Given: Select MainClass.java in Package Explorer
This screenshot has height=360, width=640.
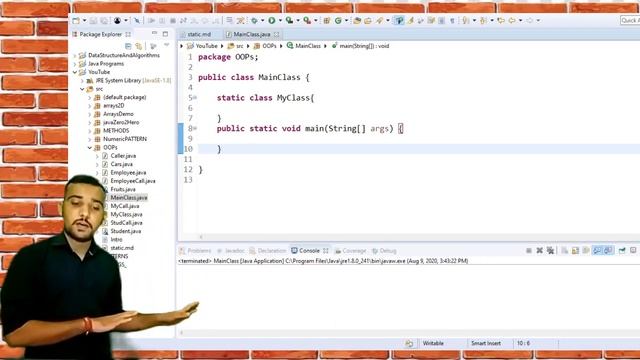Looking at the screenshot, I should [x=129, y=198].
